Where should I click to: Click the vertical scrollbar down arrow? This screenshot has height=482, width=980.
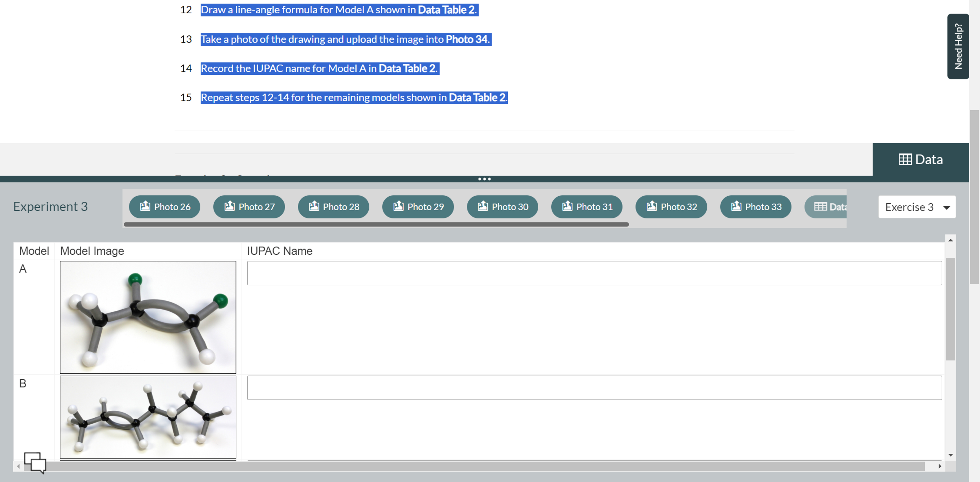tap(950, 455)
